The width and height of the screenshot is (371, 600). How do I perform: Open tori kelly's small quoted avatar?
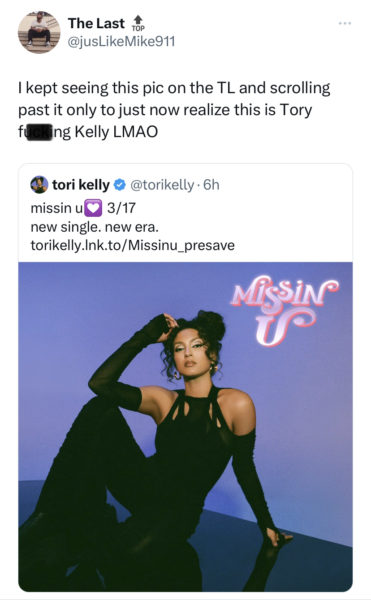(39, 185)
